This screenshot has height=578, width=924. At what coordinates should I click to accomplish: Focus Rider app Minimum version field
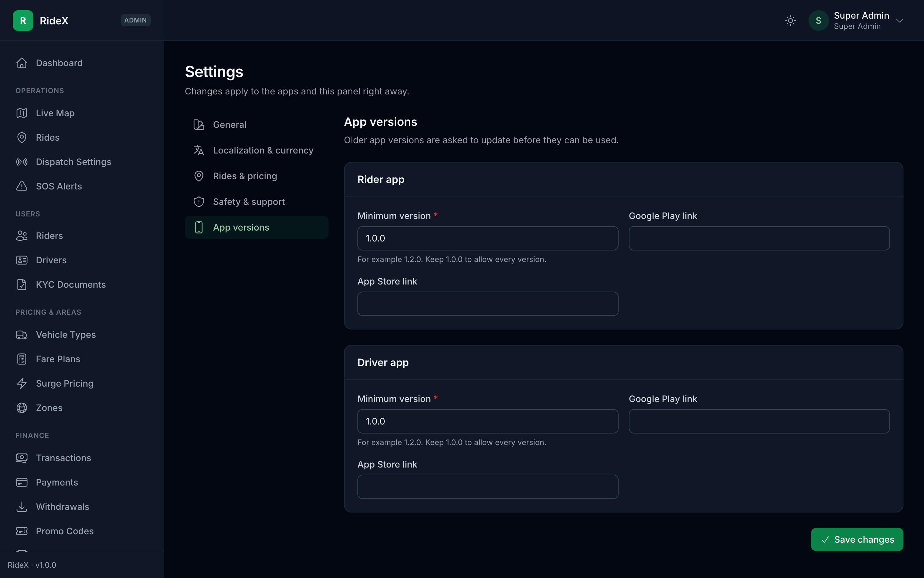(488, 238)
